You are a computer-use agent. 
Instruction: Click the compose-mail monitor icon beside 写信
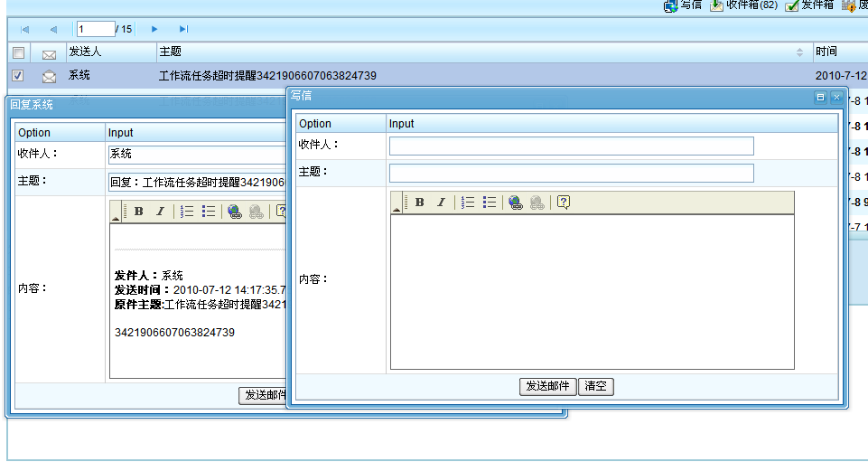[x=671, y=5]
